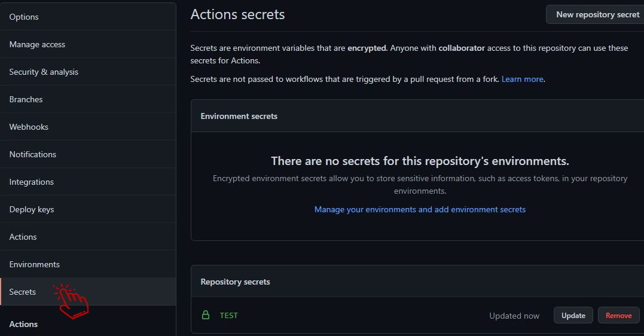Remove the TEST repository secret
The height and width of the screenshot is (336, 644).
click(618, 315)
